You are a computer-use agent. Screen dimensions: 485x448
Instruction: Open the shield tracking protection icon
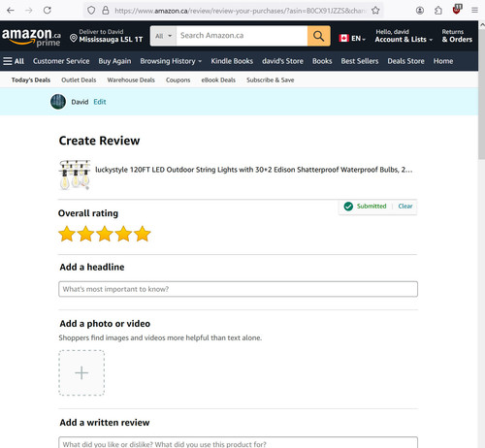91,11
